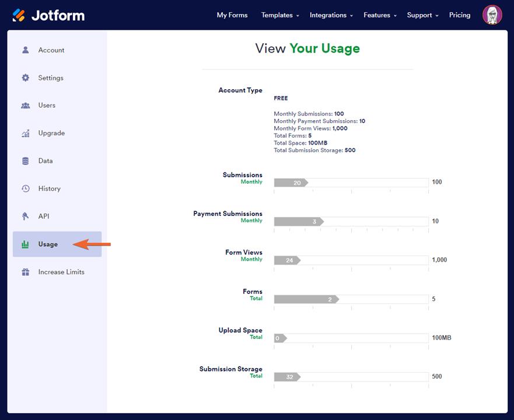Image resolution: width=514 pixels, height=420 pixels.
Task: Click the FREE account type text
Action: coord(281,98)
